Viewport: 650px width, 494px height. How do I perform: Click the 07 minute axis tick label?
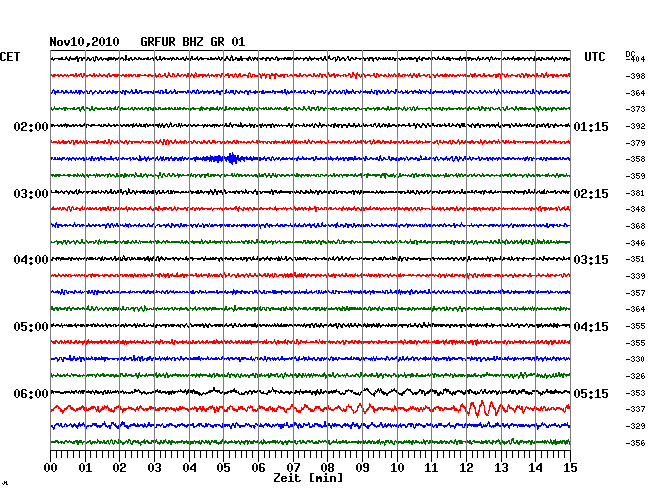point(293,468)
